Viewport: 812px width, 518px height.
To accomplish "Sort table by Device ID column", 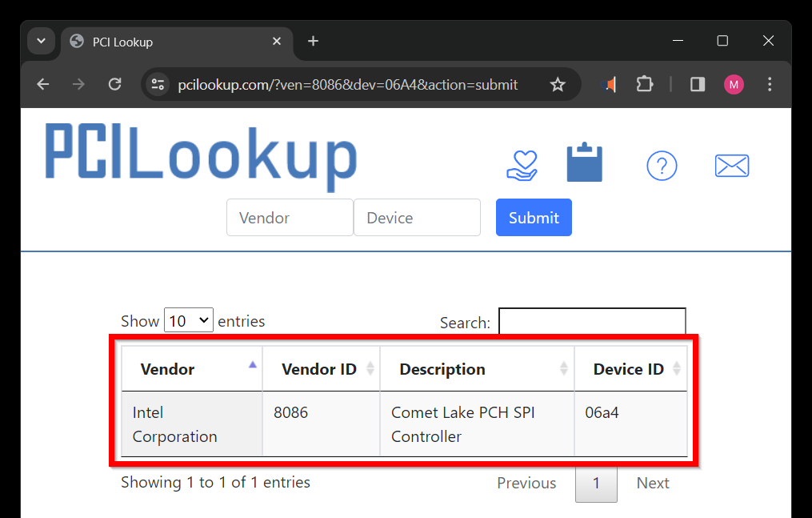I will tap(630, 369).
